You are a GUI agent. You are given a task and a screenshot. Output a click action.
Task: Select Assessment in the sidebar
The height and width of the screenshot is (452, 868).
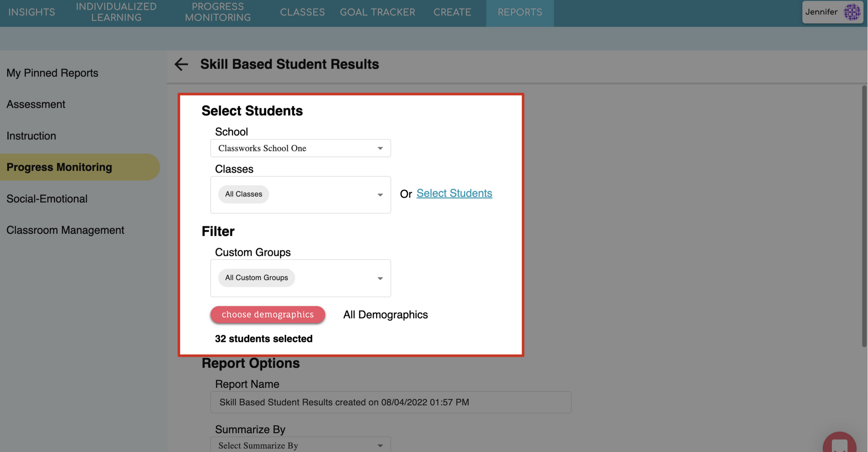pyautogui.click(x=36, y=105)
